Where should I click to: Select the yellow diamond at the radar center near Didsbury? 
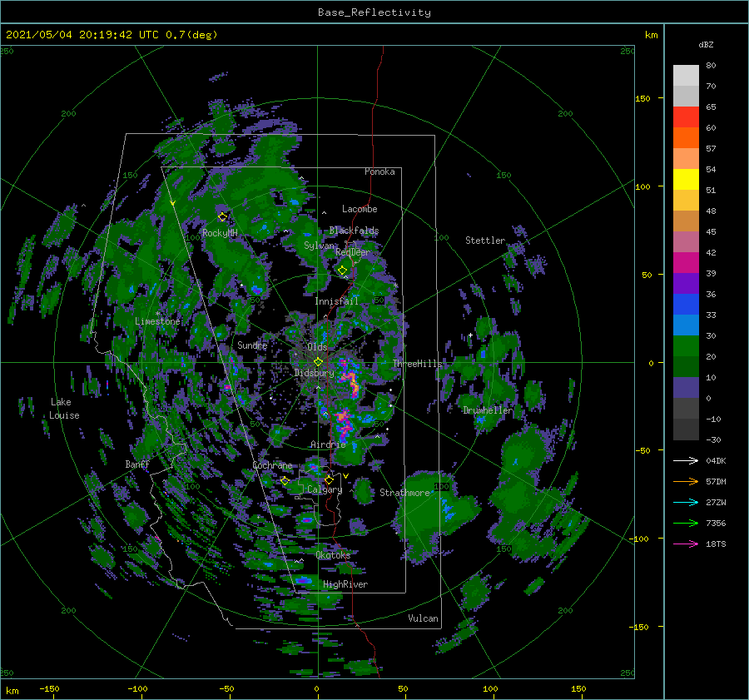[318, 362]
